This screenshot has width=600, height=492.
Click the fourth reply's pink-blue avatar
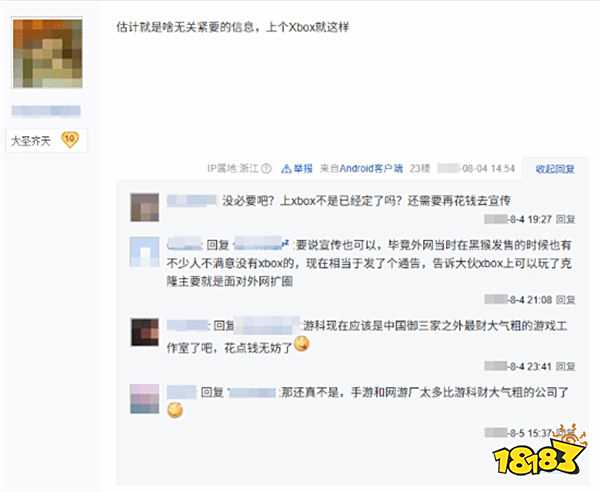pyautogui.click(x=145, y=399)
